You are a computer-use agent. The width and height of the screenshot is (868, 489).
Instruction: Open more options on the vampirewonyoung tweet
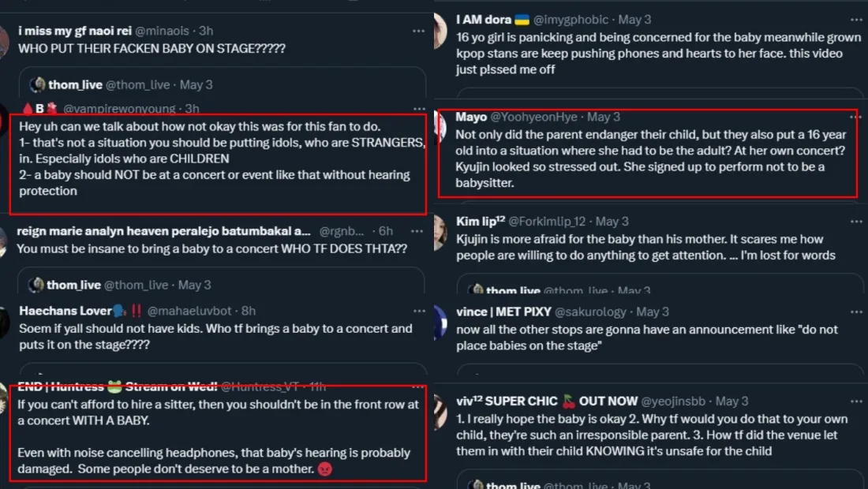[418, 108]
